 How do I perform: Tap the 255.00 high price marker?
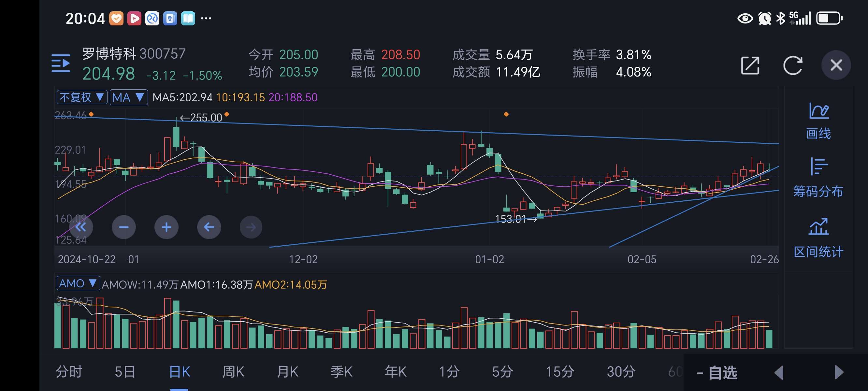pos(201,118)
